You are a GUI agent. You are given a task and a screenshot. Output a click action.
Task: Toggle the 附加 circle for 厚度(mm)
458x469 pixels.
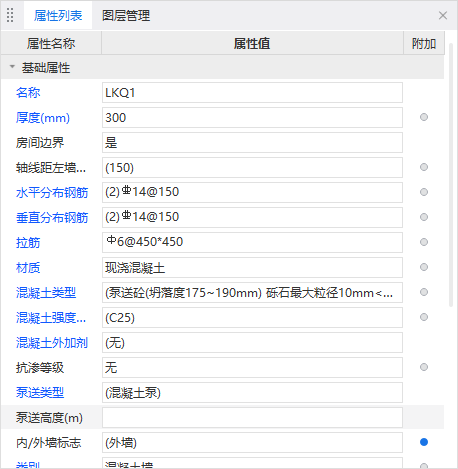point(424,117)
